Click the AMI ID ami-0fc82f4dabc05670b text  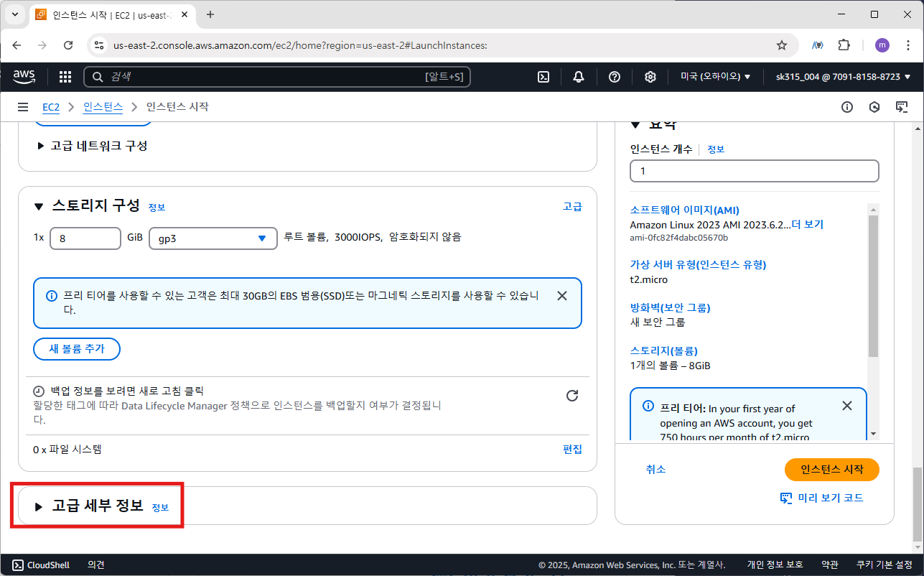point(678,238)
